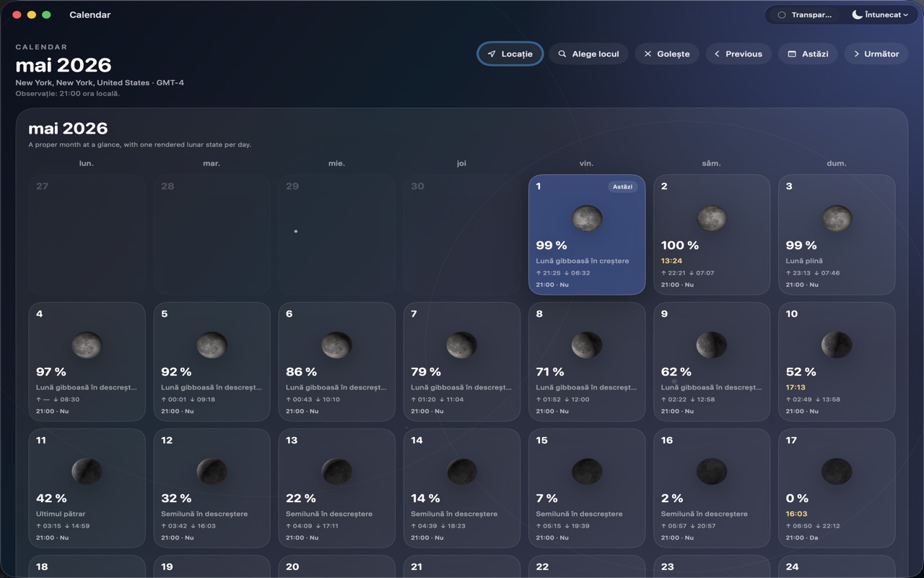This screenshot has height=578, width=924.
Task: Click the 14 % value on day 14
Action: [x=425, y=498]
